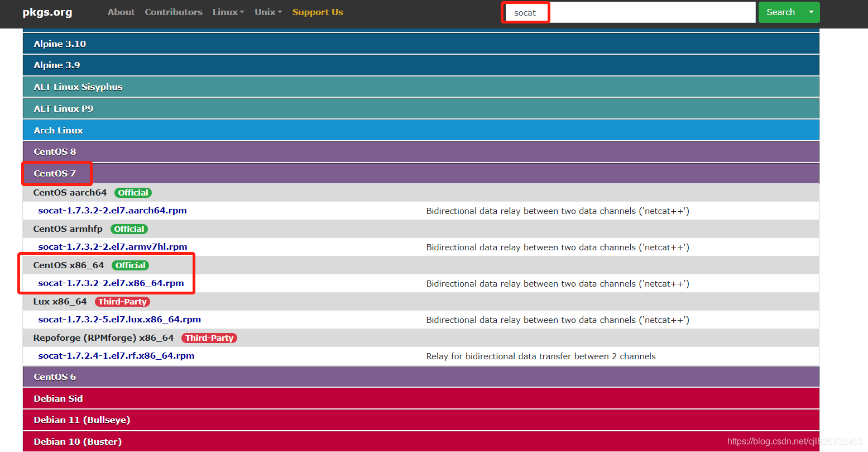The height and width of the screenshot is (452, 868).
Task: Select Repoforge (RPMforge) x86_64 heading
Action: coord(103,338)
